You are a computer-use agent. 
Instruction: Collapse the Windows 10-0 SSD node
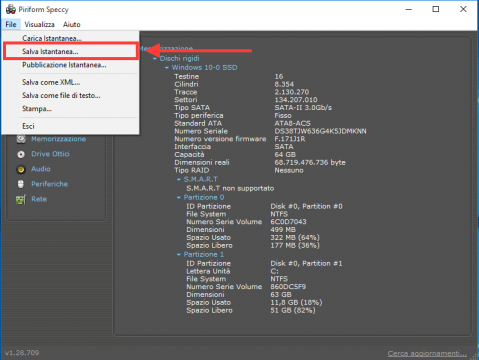coord(167,68)
